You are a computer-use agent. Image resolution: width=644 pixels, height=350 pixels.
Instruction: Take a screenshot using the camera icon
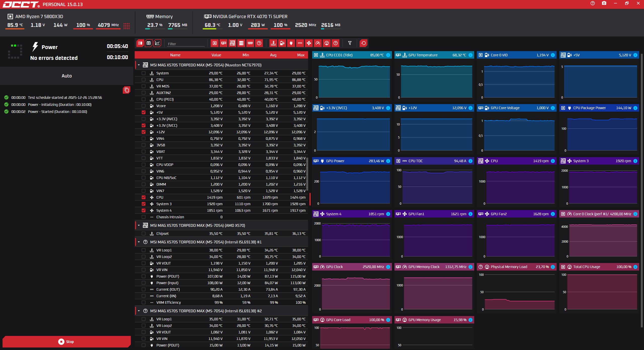point(604,3)
